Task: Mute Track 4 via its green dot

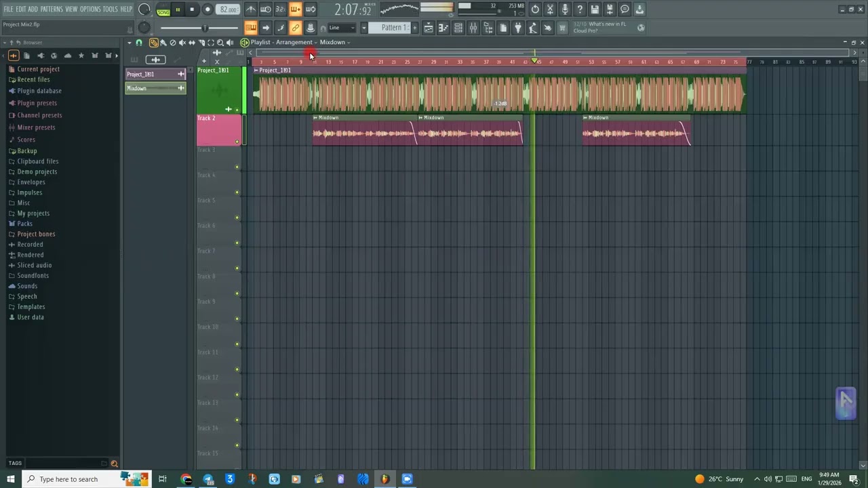Action: 237,192
